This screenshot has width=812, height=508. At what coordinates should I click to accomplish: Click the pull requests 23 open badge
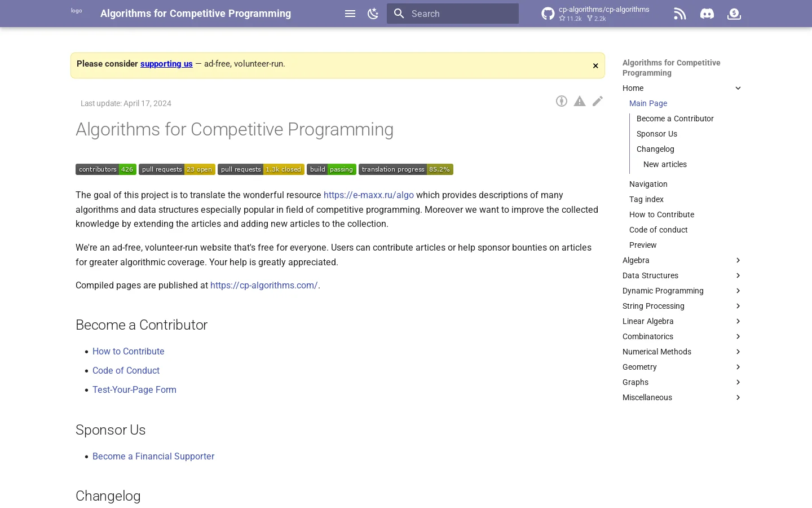(x=177, y=169)
